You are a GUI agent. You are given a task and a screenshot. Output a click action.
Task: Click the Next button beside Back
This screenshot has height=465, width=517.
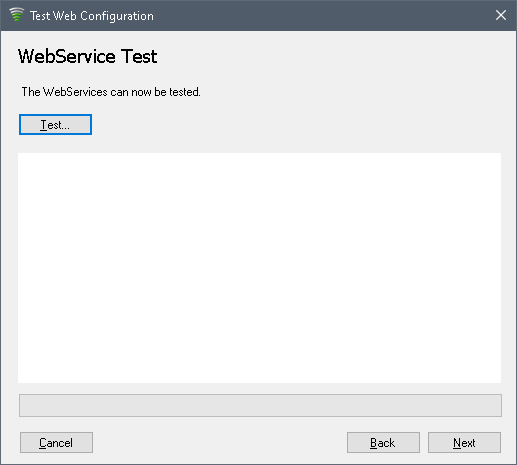(464, 443)
